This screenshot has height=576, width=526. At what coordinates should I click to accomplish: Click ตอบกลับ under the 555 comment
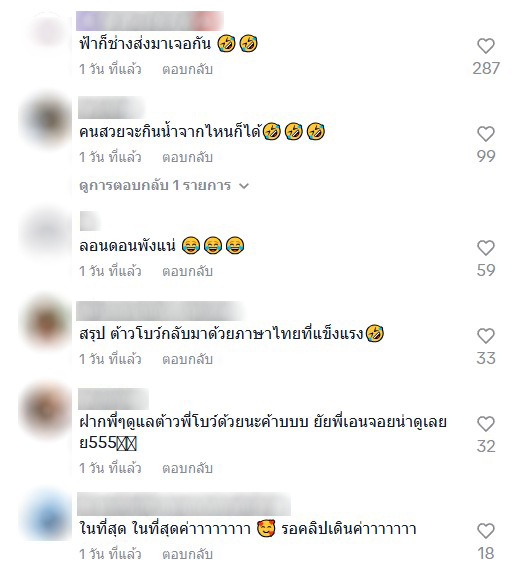187,468
